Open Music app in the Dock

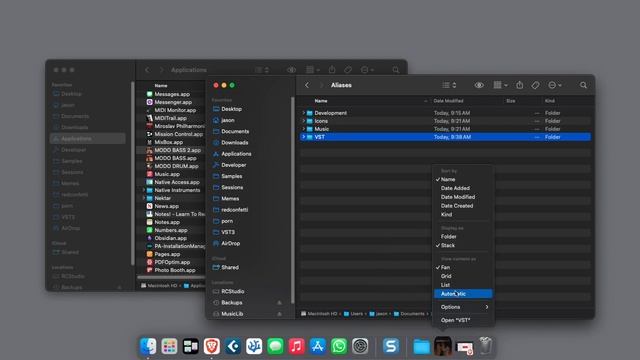tap(297, 346)
